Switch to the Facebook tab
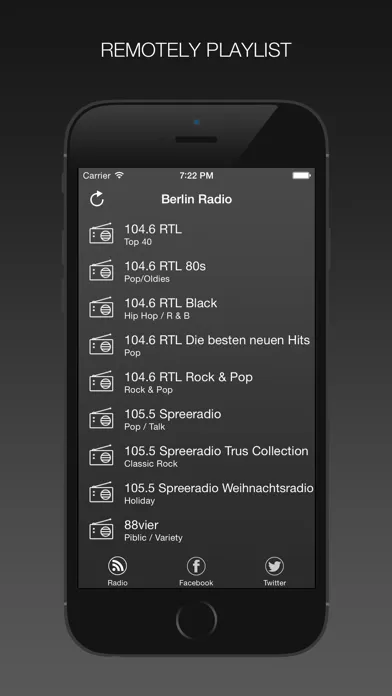The height and width of the screenshot is (696, 392). pyautogui.click(x=196, y=572)
